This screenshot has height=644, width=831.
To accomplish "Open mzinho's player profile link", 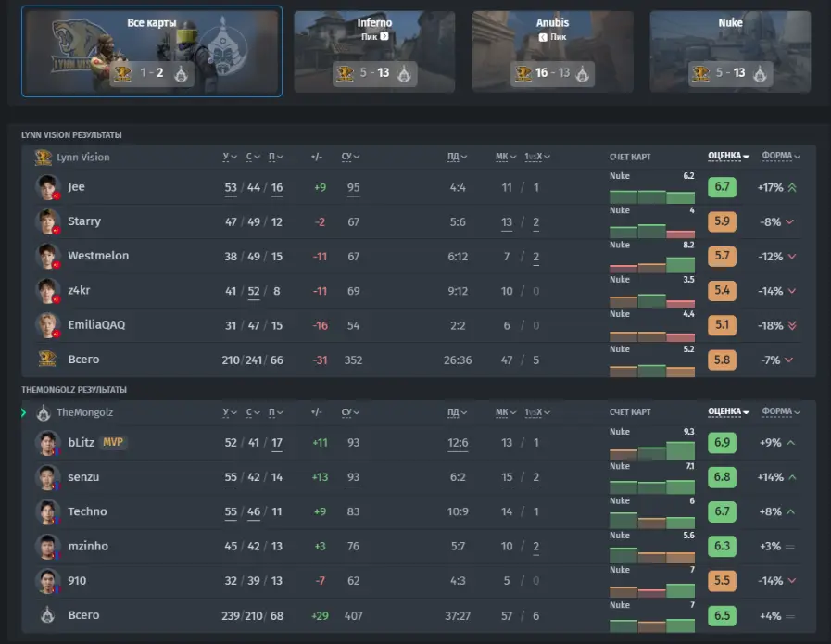I will [88, 546].
